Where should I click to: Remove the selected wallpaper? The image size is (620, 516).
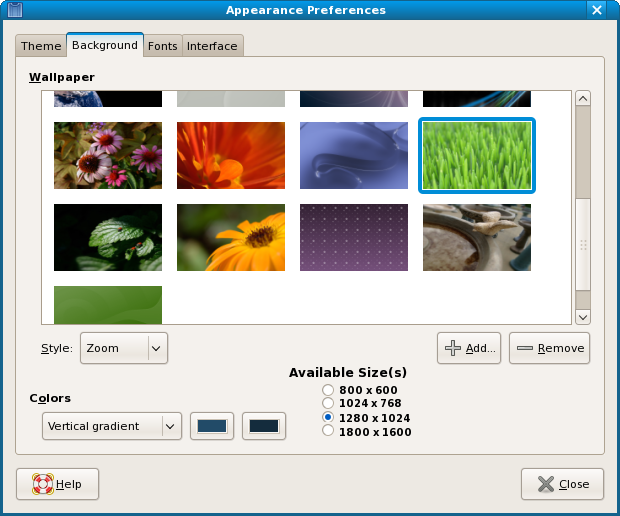[549, 348]
